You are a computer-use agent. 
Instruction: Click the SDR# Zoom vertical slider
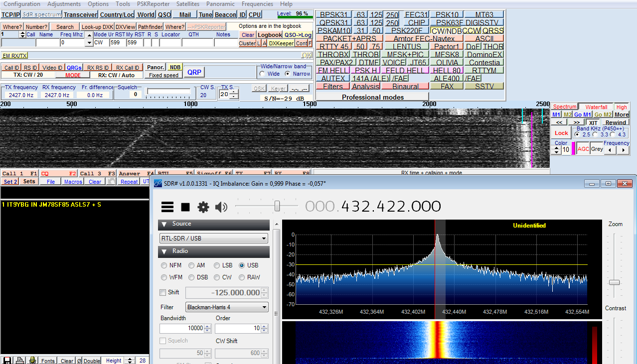tap(614, 282)
